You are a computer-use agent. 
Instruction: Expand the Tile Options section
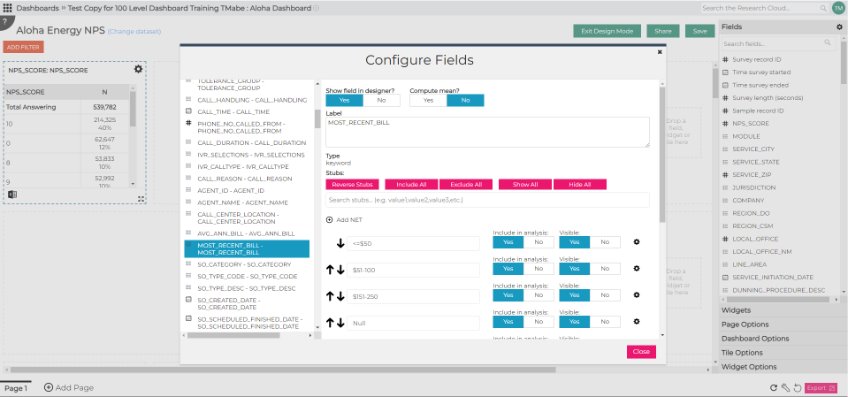coord(782,353)
